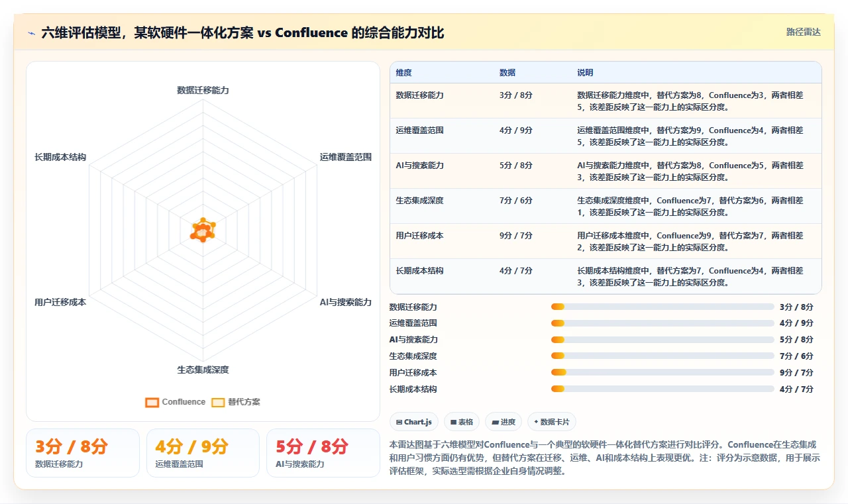Click the 维度 column header
The image size is (848, 504).
(x=403, y=73)
